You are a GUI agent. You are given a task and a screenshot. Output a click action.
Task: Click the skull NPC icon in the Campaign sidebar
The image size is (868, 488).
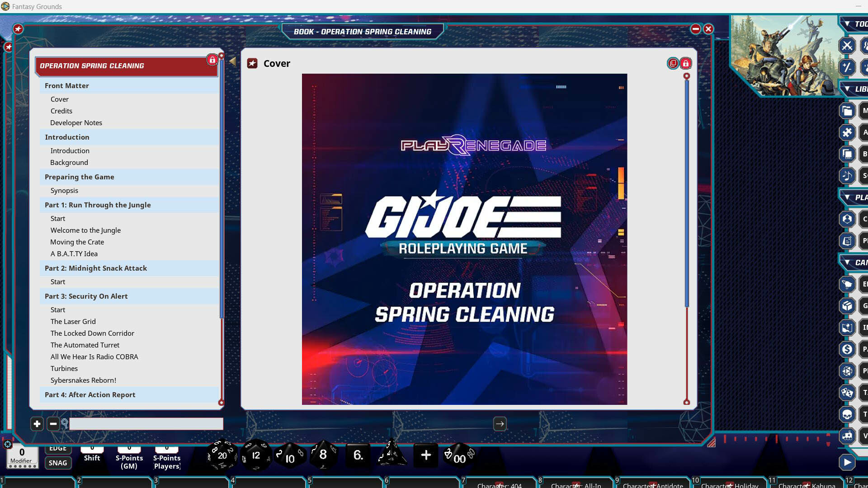click(847, 414)
